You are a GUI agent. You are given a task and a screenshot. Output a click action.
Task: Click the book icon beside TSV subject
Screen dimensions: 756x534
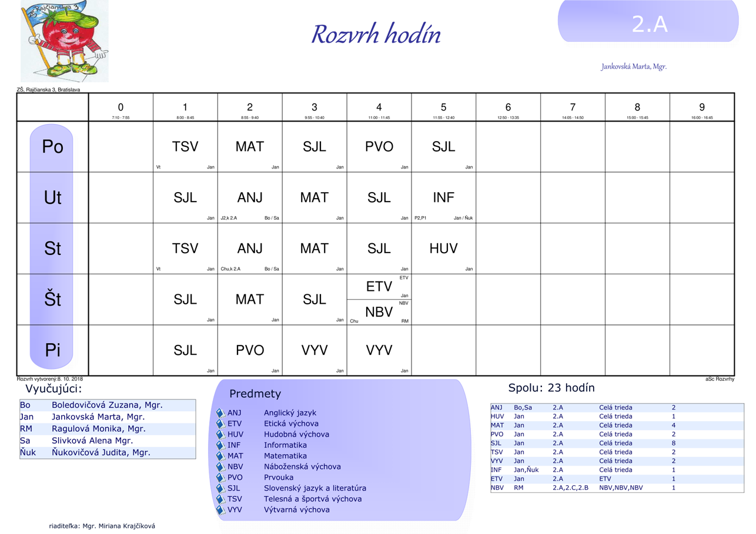pyautogui.click(x=221, y=499)
